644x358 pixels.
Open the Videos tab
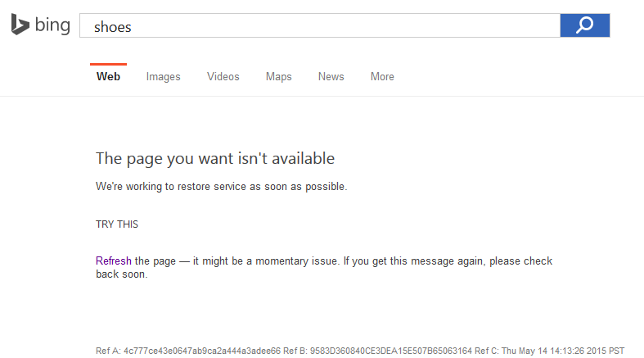pyautogui.click(x=223, y=77)
